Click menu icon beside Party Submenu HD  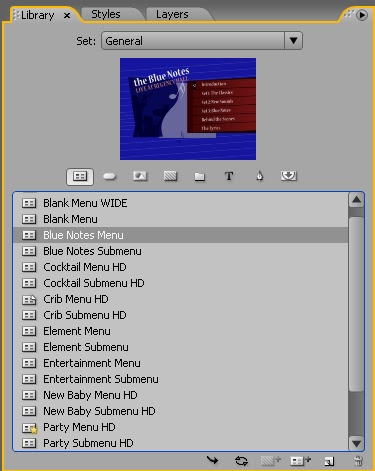coord(29,443)
